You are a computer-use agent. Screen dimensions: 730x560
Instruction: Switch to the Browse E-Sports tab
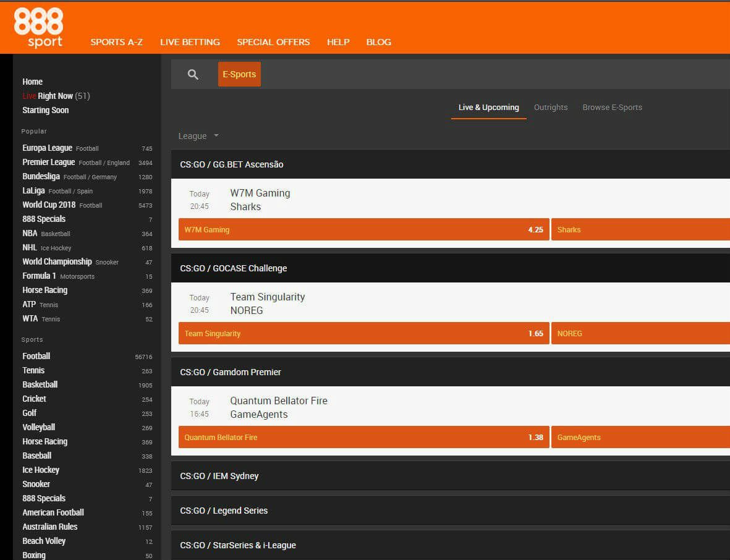[612, 108]
